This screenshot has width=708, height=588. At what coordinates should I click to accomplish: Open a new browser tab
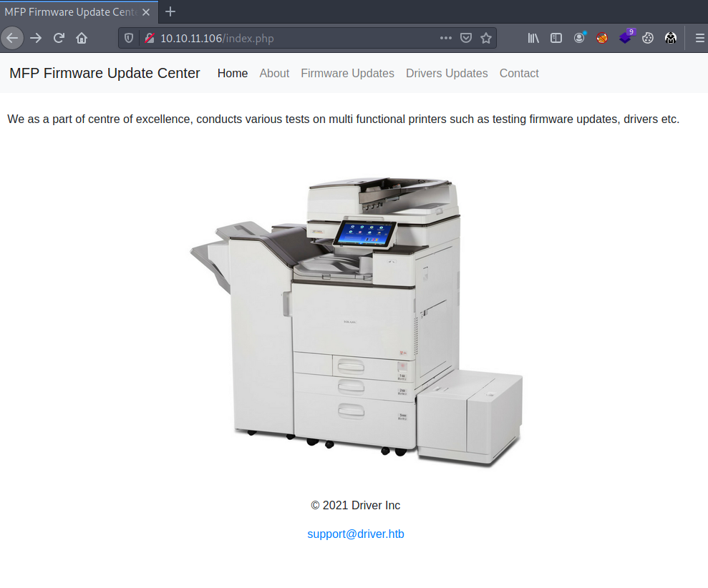[x=170, y=11]
